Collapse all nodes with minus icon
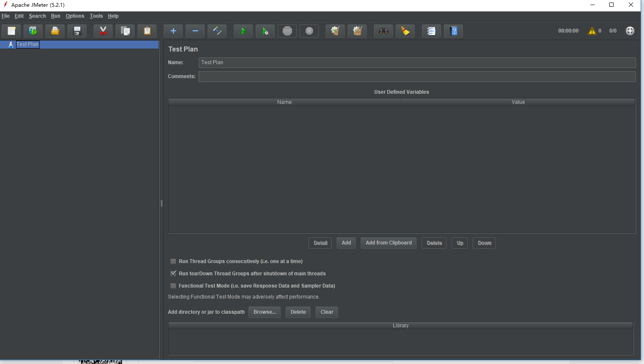644x364 pixels. coord(195,31)
